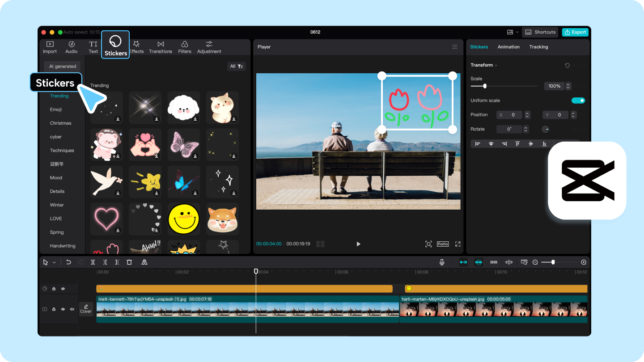Select the Christmas sticker category
The image size is (644, 362).
[x=60, y=123]
